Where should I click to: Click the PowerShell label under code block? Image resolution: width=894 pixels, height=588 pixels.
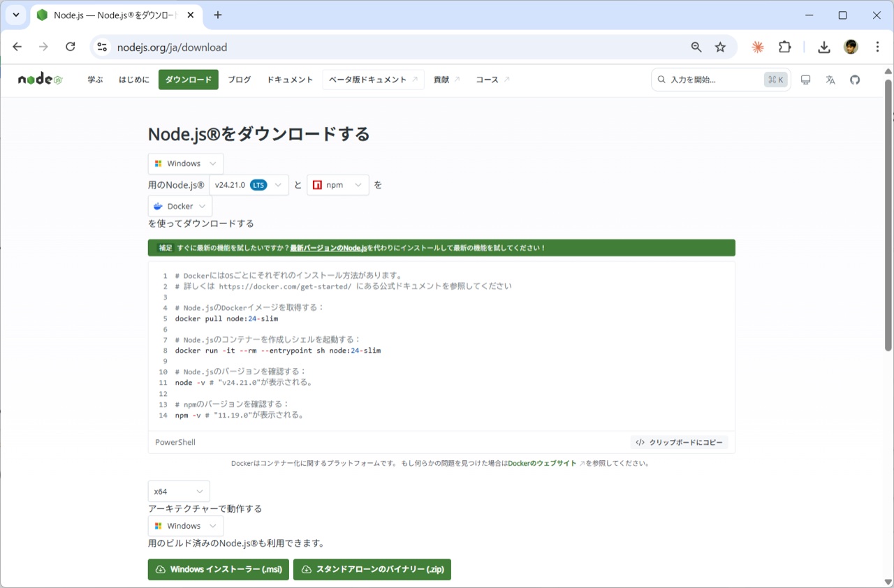(175, 442)
